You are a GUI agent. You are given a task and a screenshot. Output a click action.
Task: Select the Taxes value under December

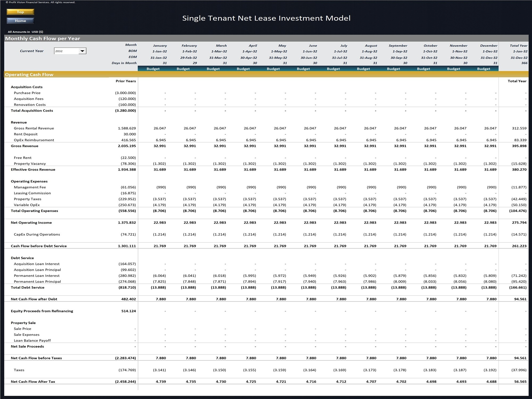490,370
